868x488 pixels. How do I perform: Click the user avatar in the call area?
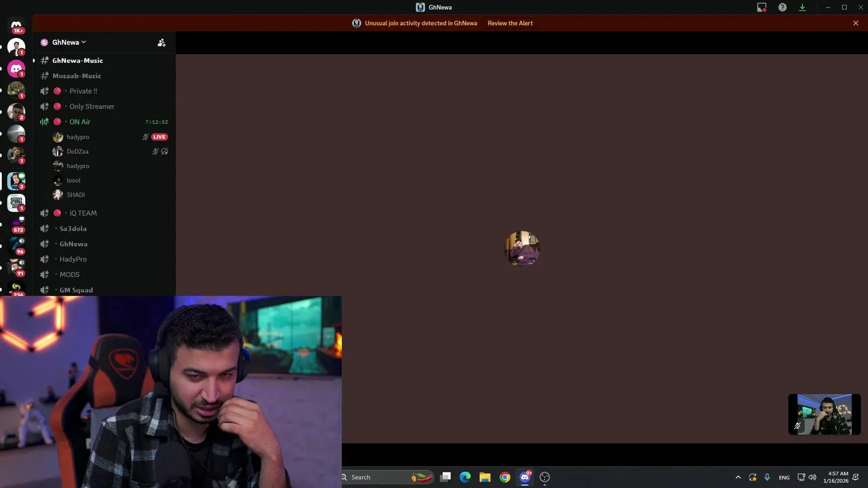click(x=522, y=249)
